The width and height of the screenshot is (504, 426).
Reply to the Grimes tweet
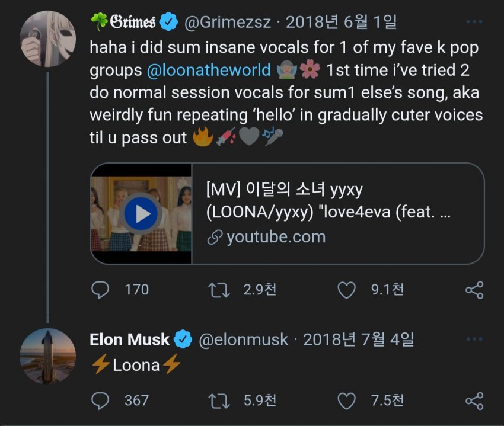coord(101,290)
